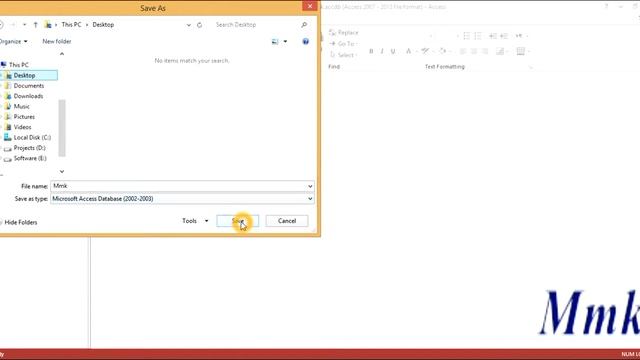Open the Organize menu
640x360 pixels.
[13, 42]
